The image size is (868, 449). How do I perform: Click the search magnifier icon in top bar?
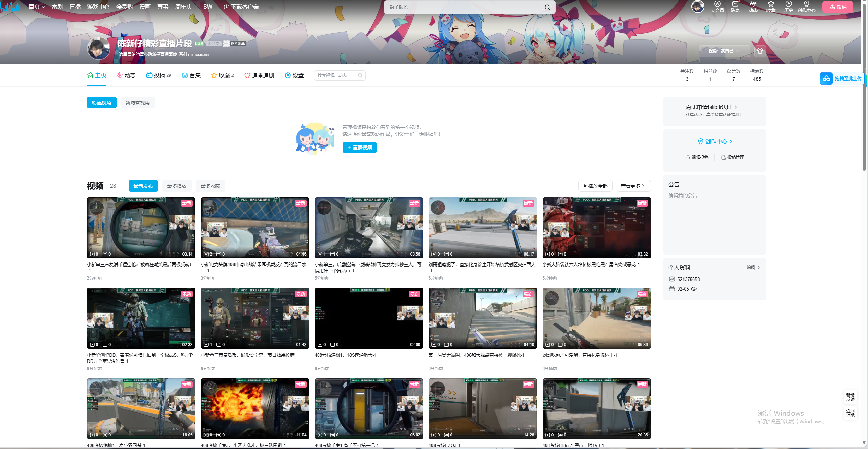coord(547,7)
